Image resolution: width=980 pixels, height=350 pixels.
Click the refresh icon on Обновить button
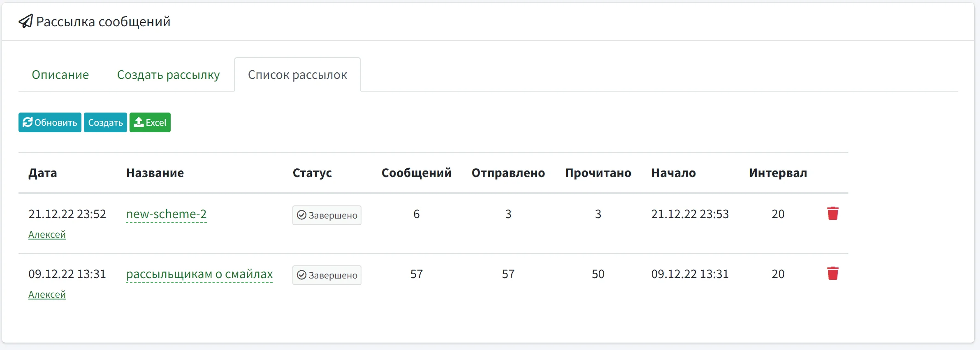pyautogui.click(x=28, y=122)
